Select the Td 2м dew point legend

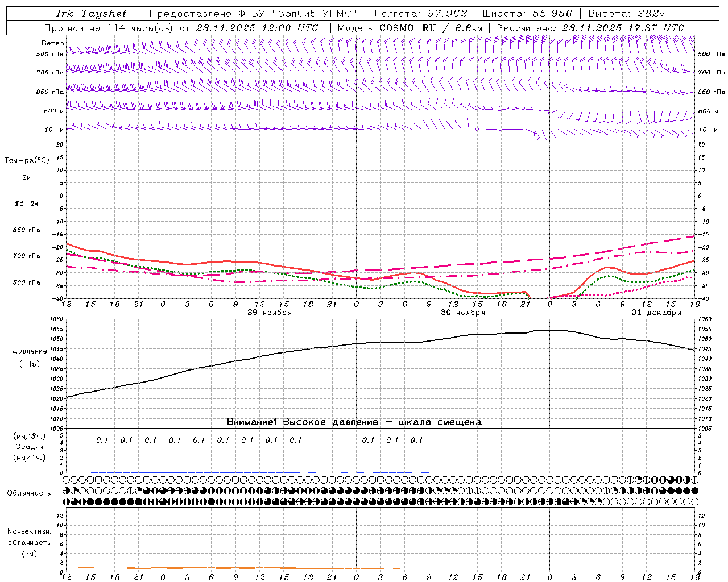[x=26, y=203]
